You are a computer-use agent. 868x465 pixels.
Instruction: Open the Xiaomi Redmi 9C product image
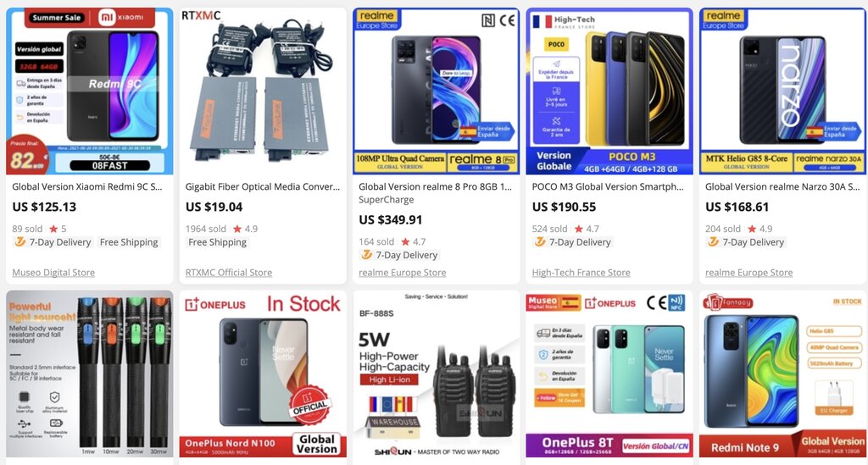(90, 91)
